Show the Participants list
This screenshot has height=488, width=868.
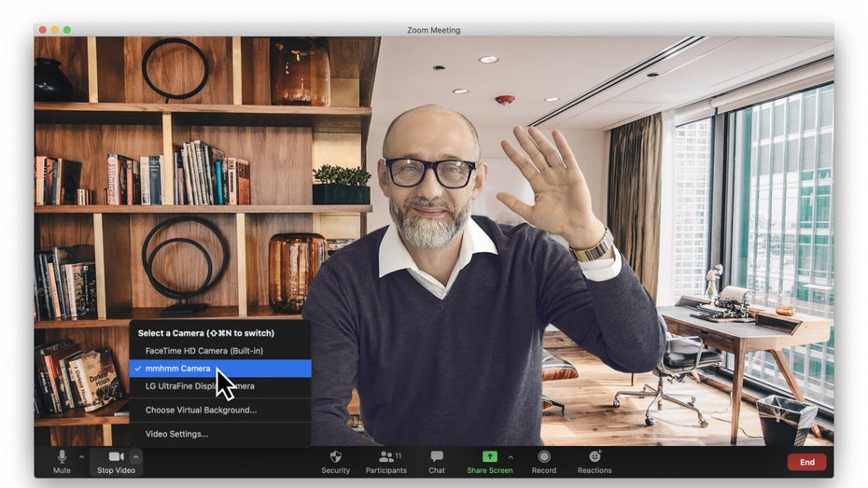pos(385,457)
